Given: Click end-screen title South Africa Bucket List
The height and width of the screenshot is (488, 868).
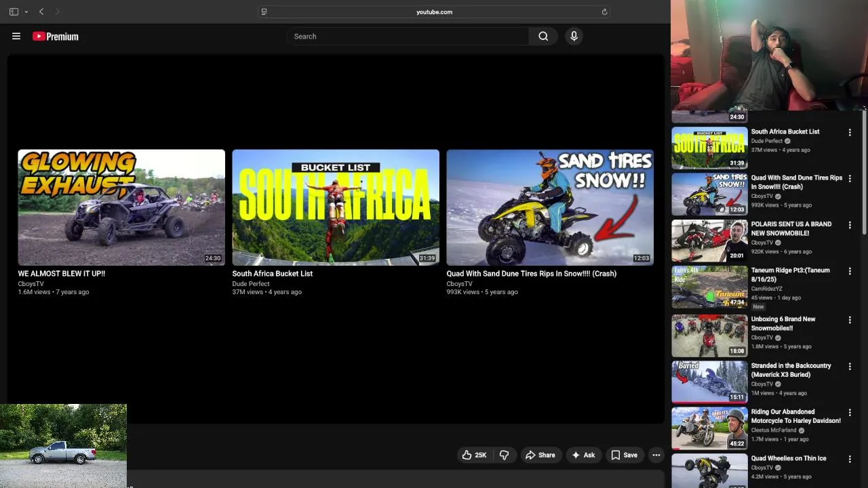Looking at the screenshot, I should [272, 274].
